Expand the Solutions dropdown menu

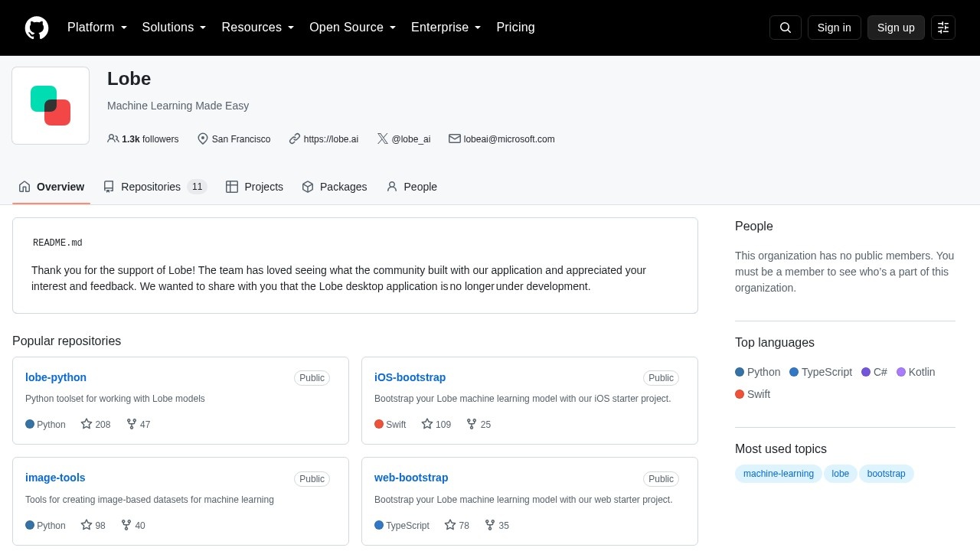(175, 28)
